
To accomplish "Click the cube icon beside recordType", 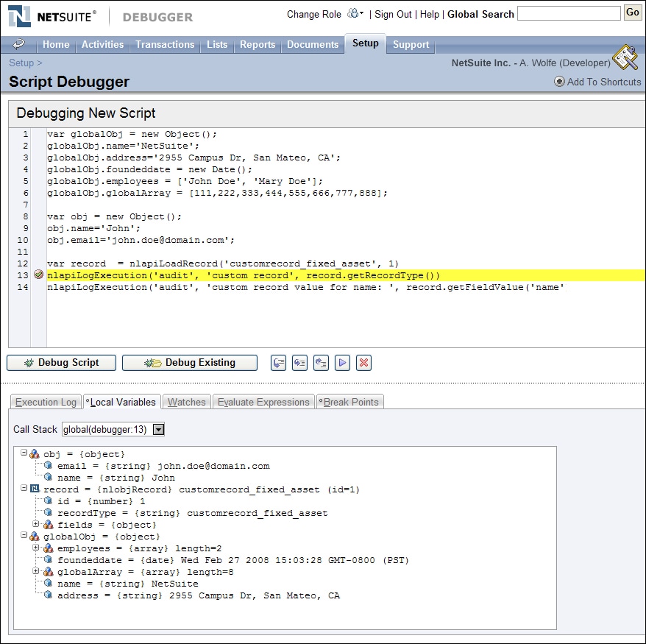I will pos(49,512).
